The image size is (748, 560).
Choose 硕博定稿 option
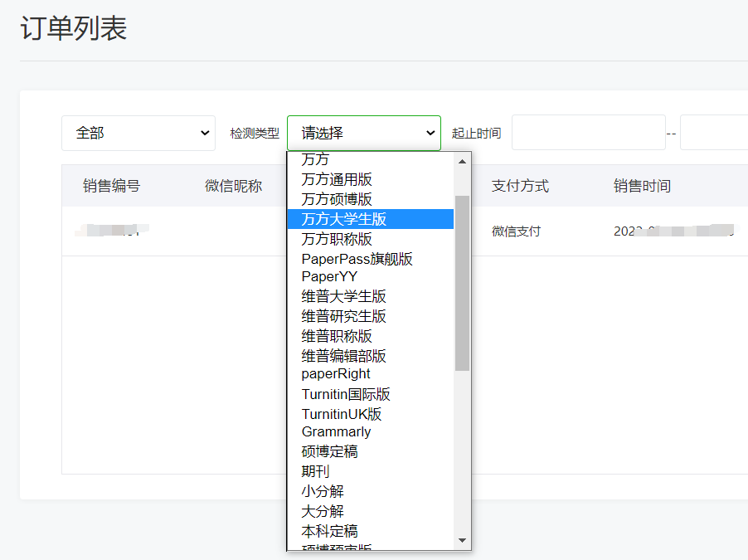[x=371, y=451]
